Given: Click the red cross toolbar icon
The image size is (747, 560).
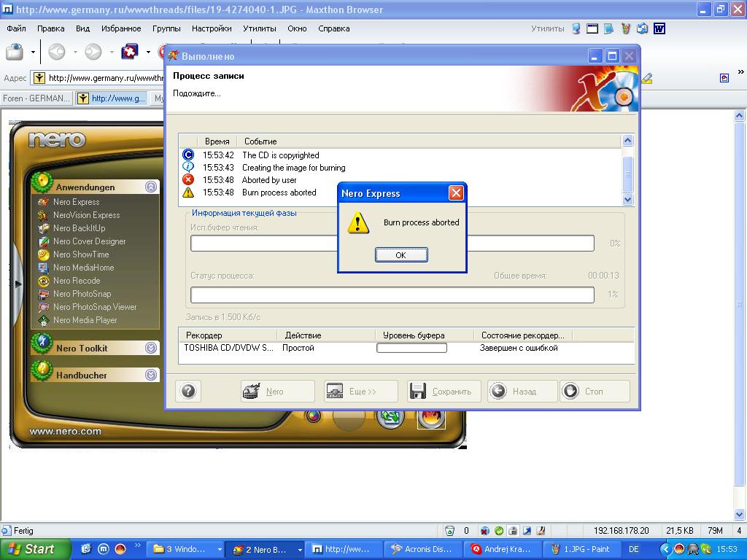Looking at the screenshot, I should (x=130, y=52).
